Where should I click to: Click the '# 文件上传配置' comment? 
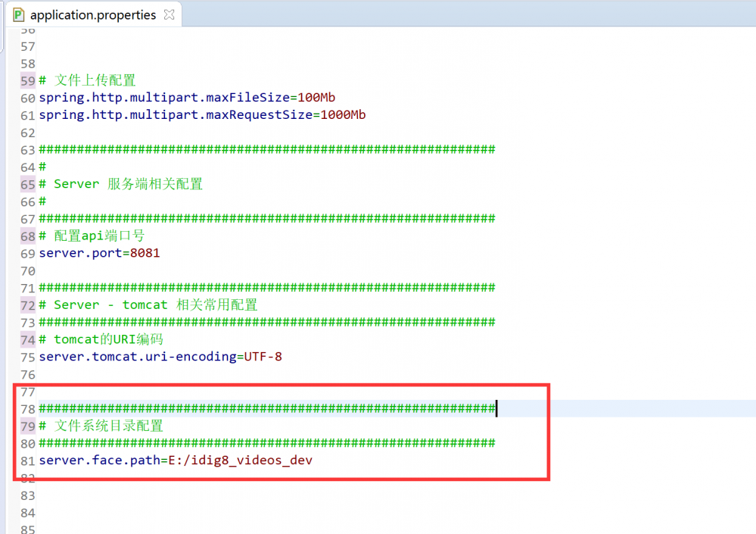coord(87,80)
